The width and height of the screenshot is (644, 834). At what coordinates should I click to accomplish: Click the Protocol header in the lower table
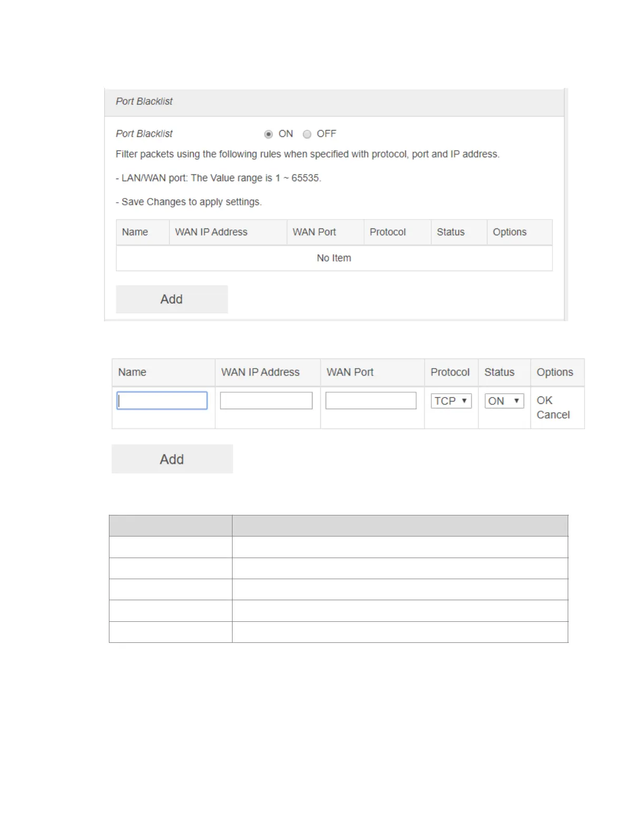(x=450, y=372)
